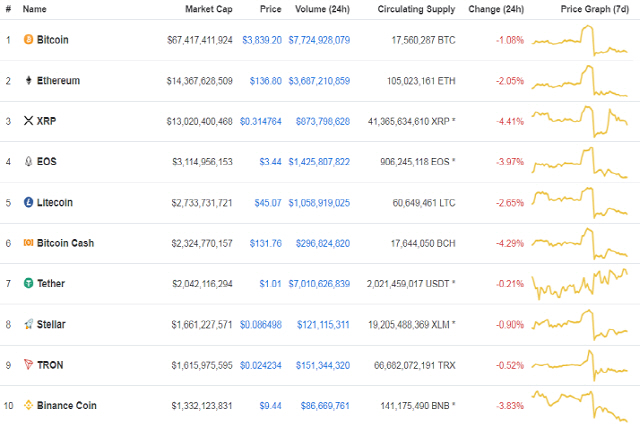Screen dimensions: 640x425
Task: Open Bitcoin 7-day price graph
Action: (x=580, y=40)
